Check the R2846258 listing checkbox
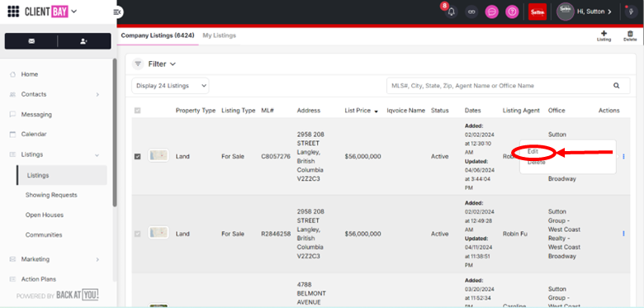Screen dimensions: 644x308 click(x=138, y=234)
